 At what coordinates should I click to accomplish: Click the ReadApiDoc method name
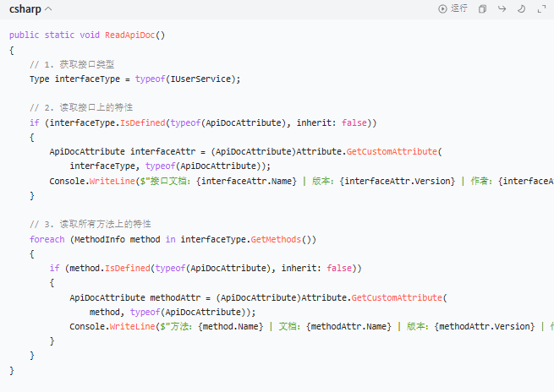pos(129,35)
